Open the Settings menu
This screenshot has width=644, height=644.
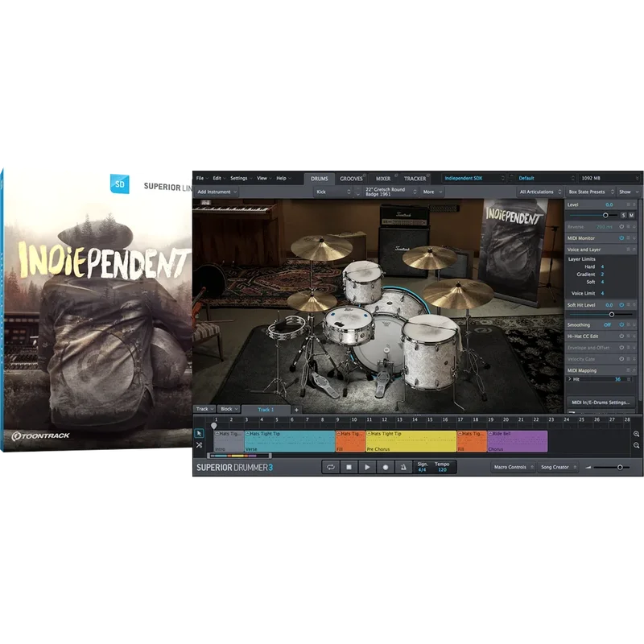coord(241,178)
